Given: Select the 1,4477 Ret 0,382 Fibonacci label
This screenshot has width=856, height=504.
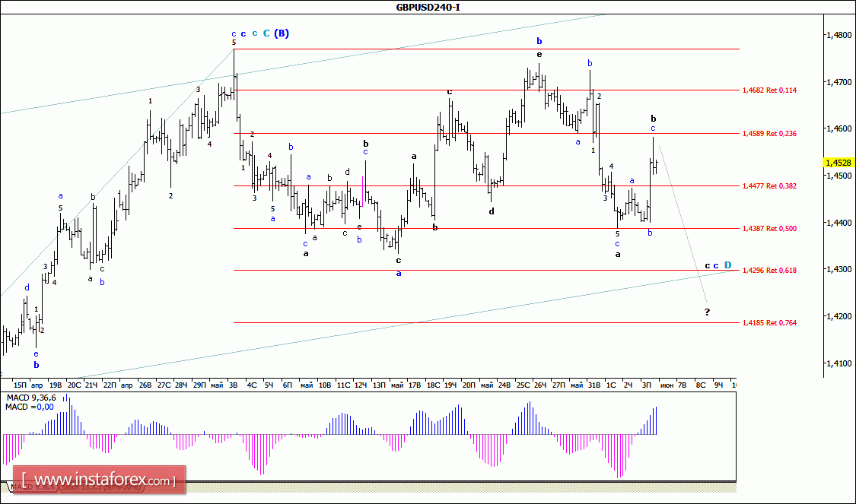Looking at the screenshot, I should point(768,185).
